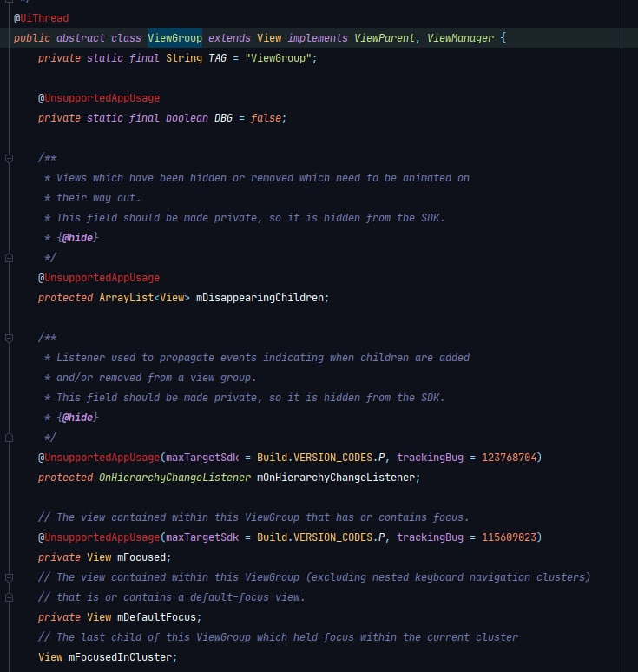Click the comment "The last child of this ViewGroup"
The image size is (638, 672).
pyautogui.click(x=154, y=637)
